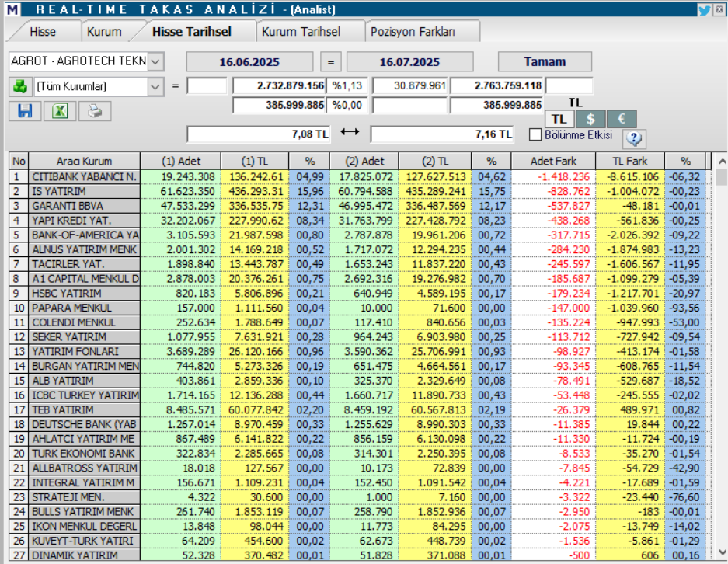Save data with the floppy disk icon

click(x=25, y=111)
